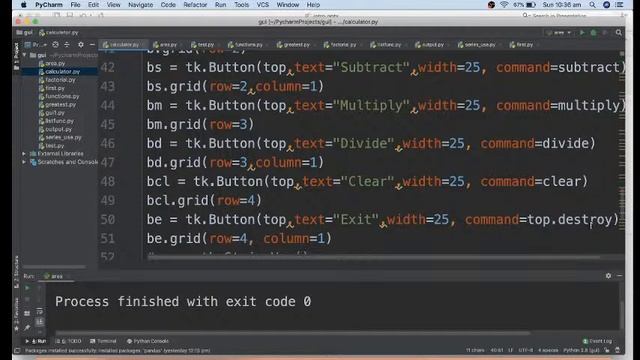The image size is (640, 360).
Task: Click the locate/scroll from source icon
Action: tap(55, 44)
